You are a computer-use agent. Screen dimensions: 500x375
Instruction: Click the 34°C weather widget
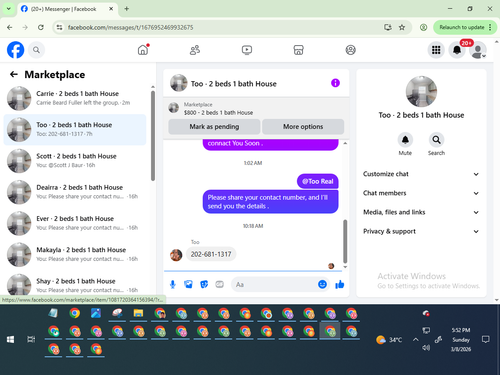coord(389,340)
